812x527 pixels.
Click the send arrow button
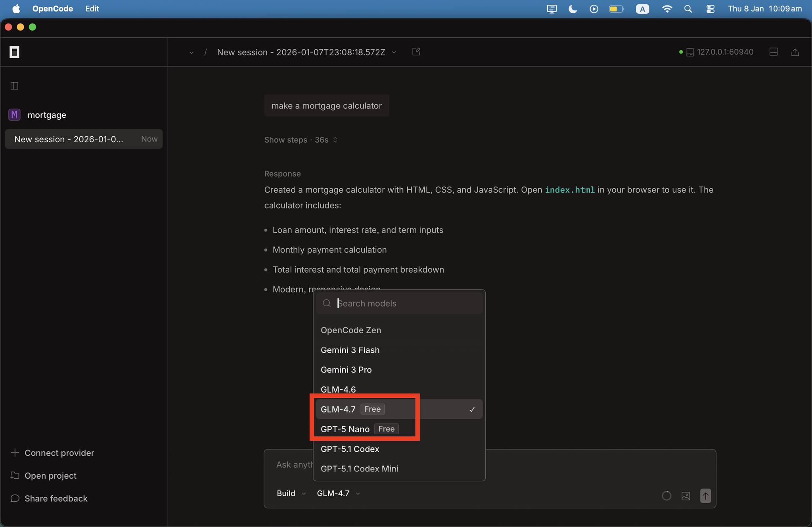pyautogui.click(x=705, y=496)
